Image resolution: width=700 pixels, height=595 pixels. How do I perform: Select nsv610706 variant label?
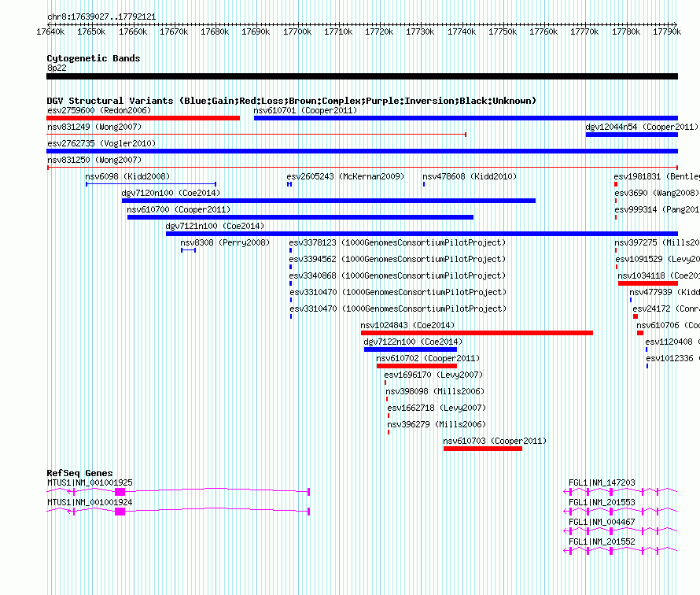(668, 325)
